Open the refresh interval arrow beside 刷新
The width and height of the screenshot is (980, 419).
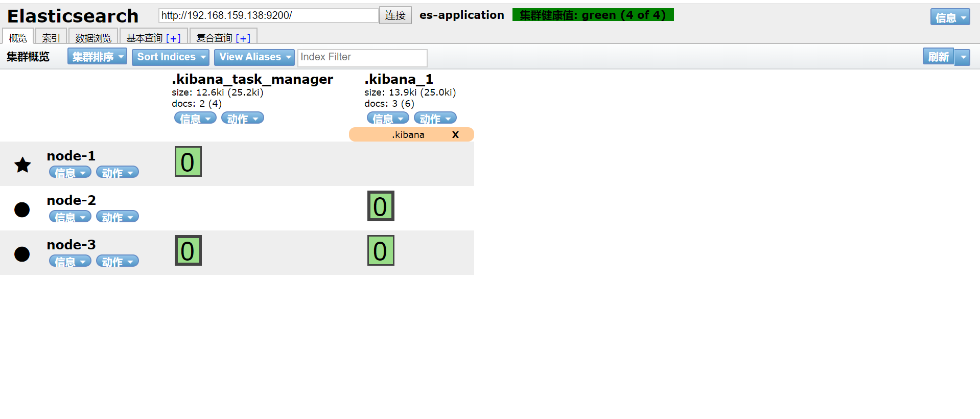pos(963,57)
